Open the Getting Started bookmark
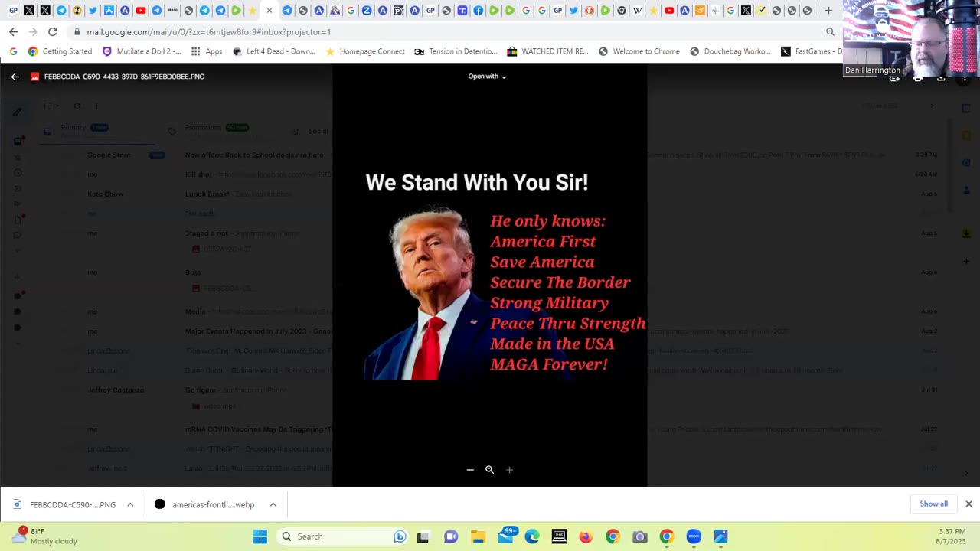Viewport: 980px width, 551px height. tap(60, 51)
